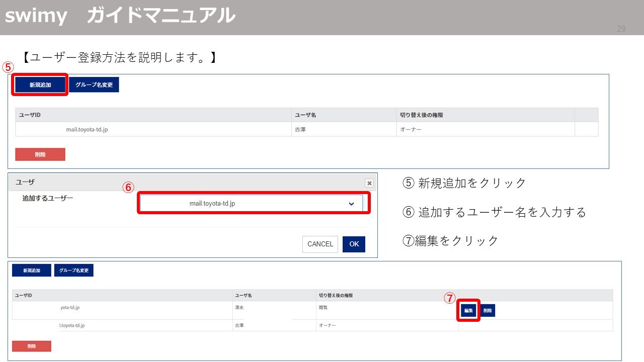Click 新規追加 in the bottom panel
Viewport: 644px width, 362px height.
click(32, 270)
